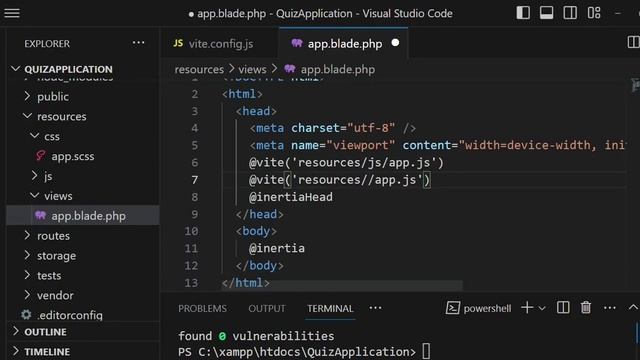The width and height of the screenshot is (640, 360).
Task: Click app.blade.php in breadcrumb
Action: (x=338, y=69)
